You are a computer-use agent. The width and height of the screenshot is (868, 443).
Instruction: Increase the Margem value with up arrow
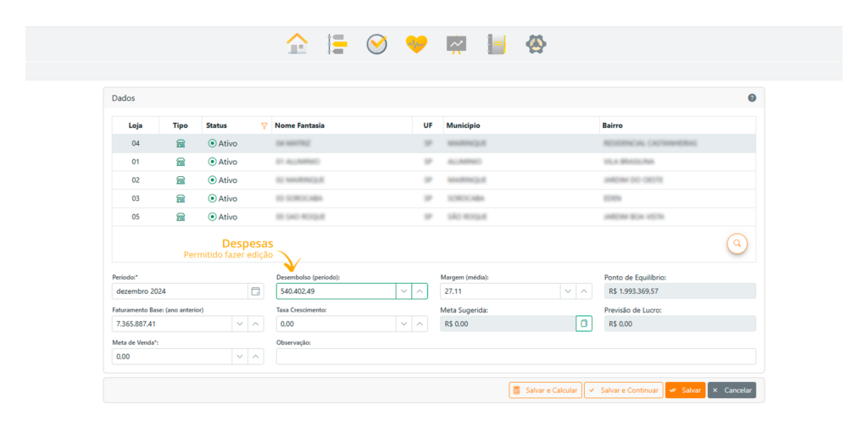(x=584, y=291)
